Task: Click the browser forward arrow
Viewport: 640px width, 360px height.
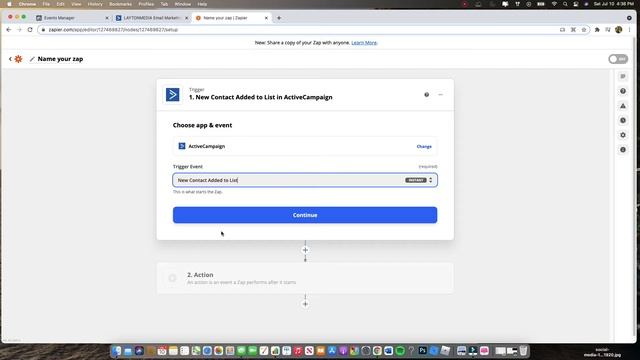Action: point(19,30)
